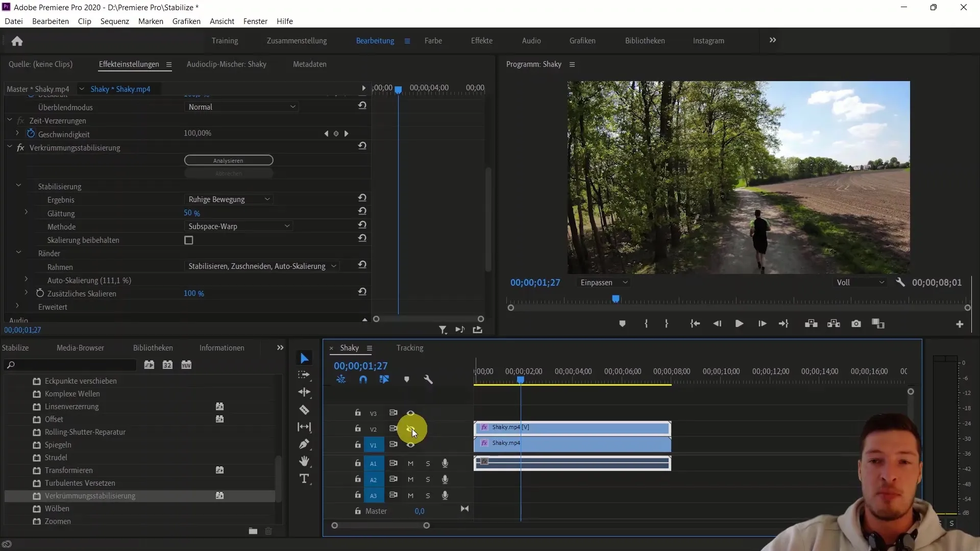Open the button editor plus icon
Image resolution: width=980 pixels, height=551 pixels.
(960, 324)
